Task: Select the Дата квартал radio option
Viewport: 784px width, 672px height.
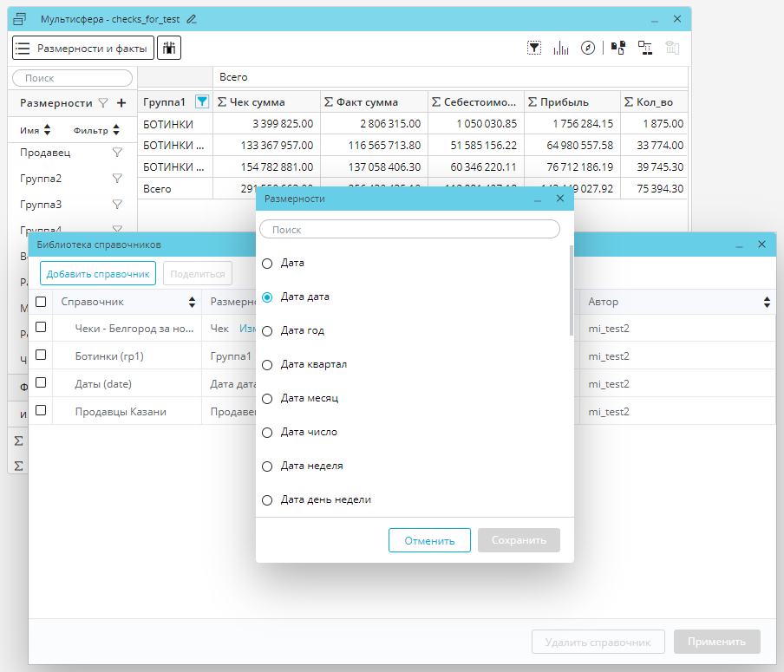Action: point(267,365)
